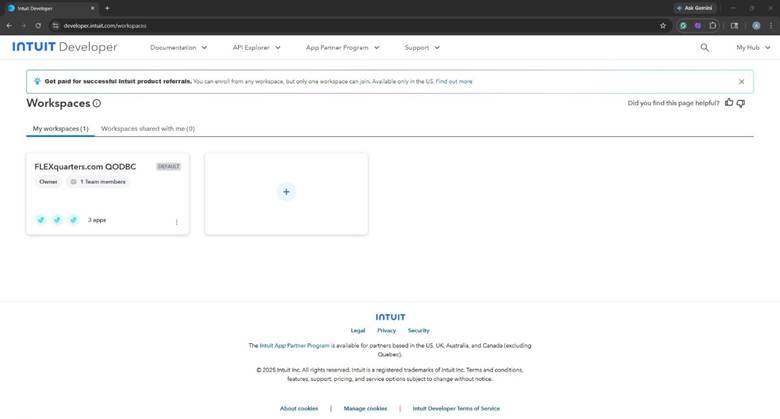Click the green extension icon in toolbar
The height and width of the screenshot is (419, 780).
coord(683,25)
